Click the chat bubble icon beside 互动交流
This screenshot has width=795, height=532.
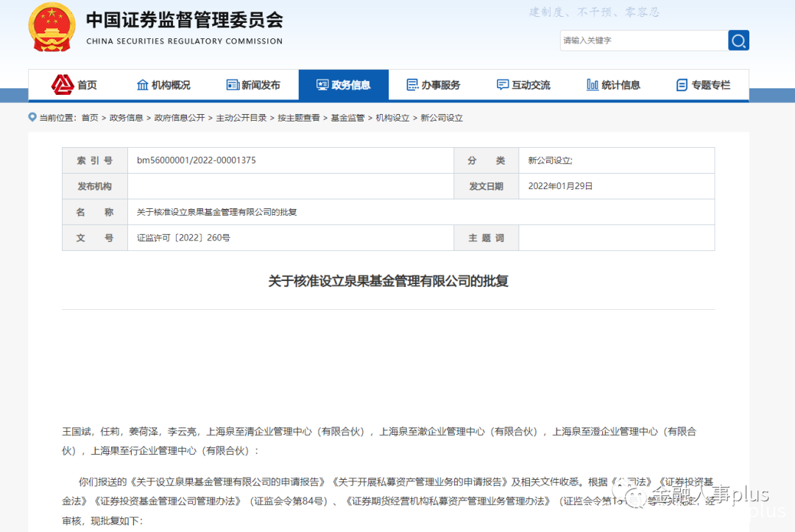click(503, 85)
